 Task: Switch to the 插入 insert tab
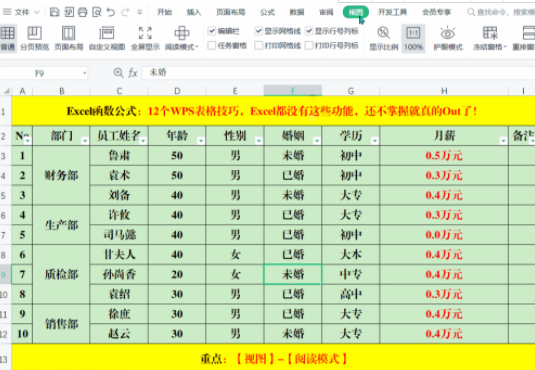pos(194,12)
